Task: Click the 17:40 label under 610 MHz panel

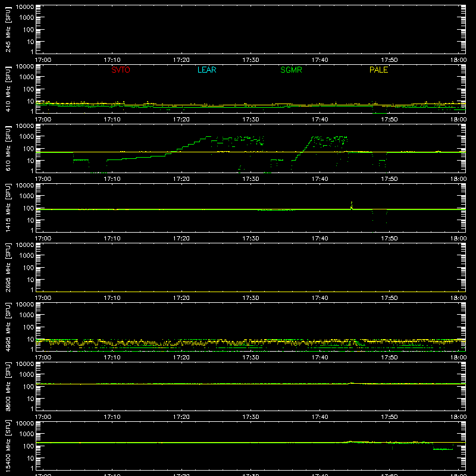Action: point(320,179)
